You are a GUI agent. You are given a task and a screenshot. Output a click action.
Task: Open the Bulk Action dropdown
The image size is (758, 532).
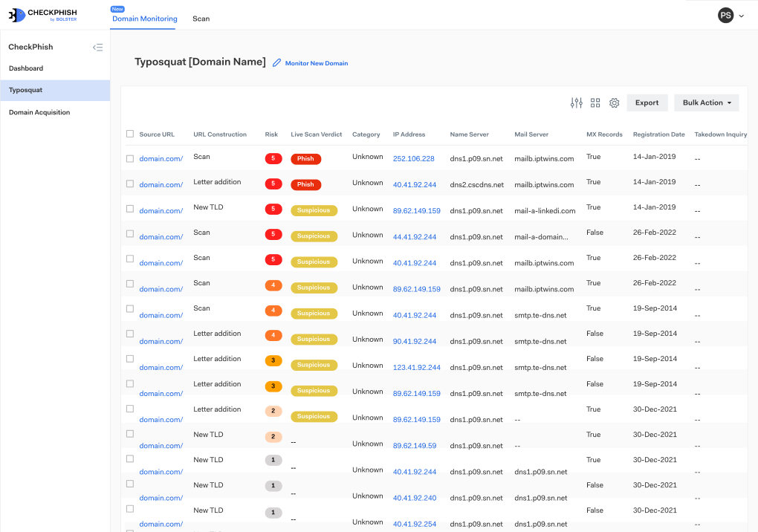click(x=706, y=103)
